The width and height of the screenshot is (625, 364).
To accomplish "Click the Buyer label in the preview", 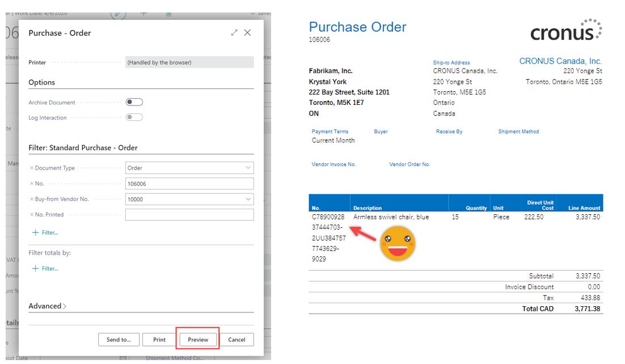I will [381, 132].
